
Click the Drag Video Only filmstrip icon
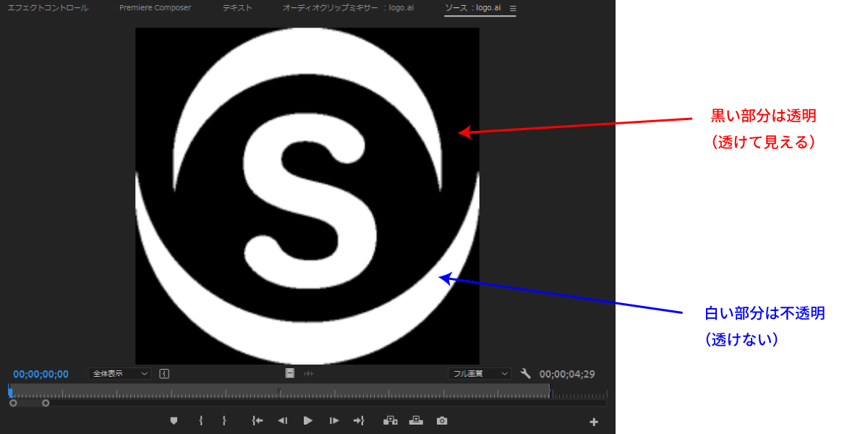(290, 374)
